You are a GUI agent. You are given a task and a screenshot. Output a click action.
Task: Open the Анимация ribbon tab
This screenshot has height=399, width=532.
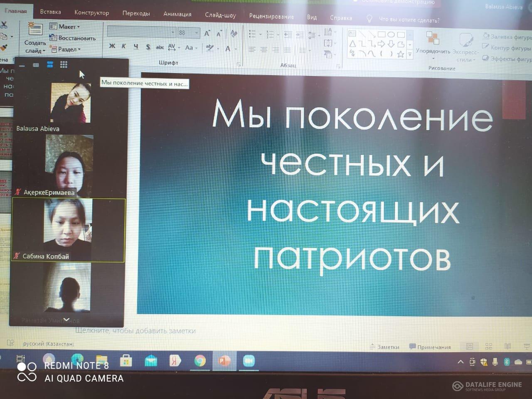tap(177, 14)
